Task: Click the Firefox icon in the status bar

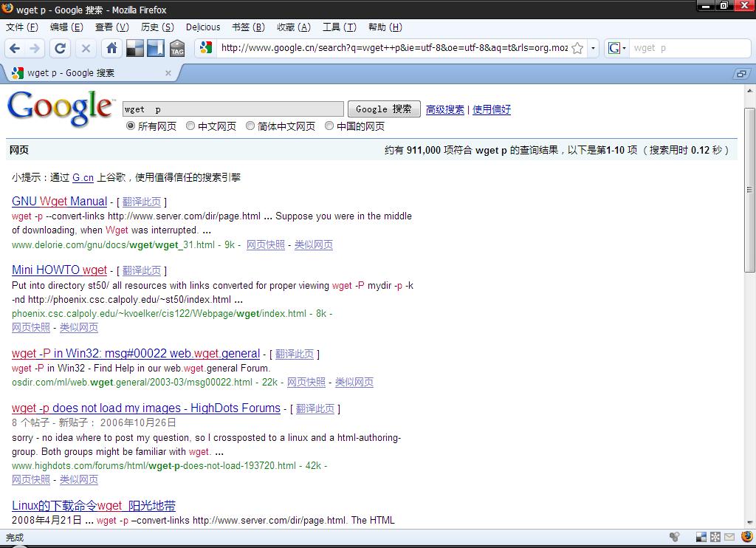Action: [747, 536]
